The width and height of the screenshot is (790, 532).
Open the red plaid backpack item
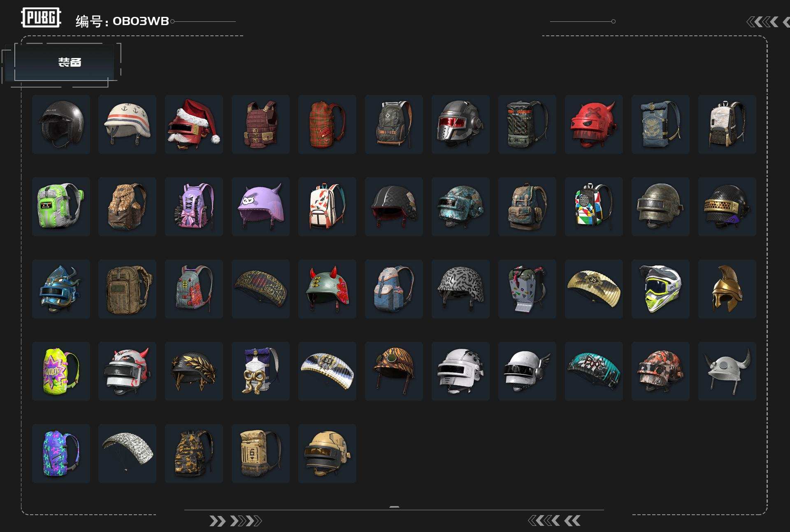coord(328,124)
